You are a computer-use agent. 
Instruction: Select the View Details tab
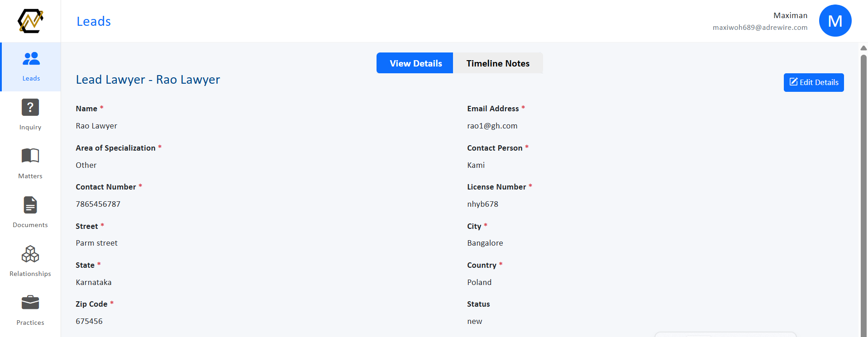[x=415, y=63]
